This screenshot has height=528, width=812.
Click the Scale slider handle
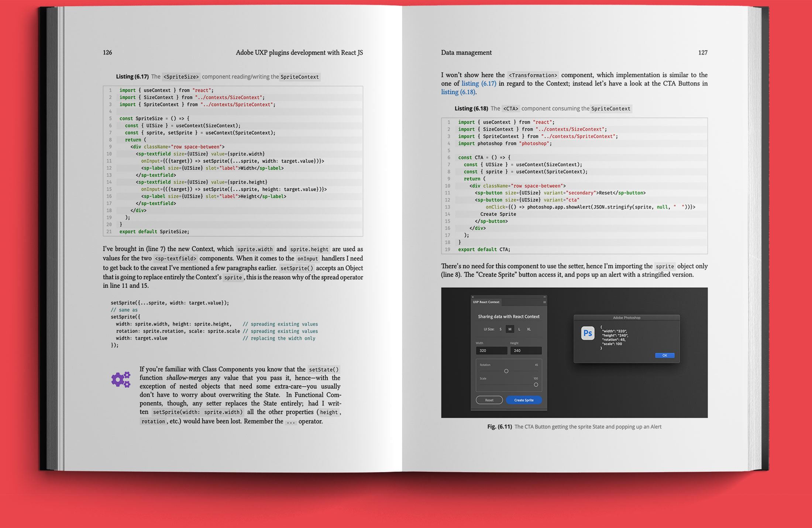click(536, 384)
